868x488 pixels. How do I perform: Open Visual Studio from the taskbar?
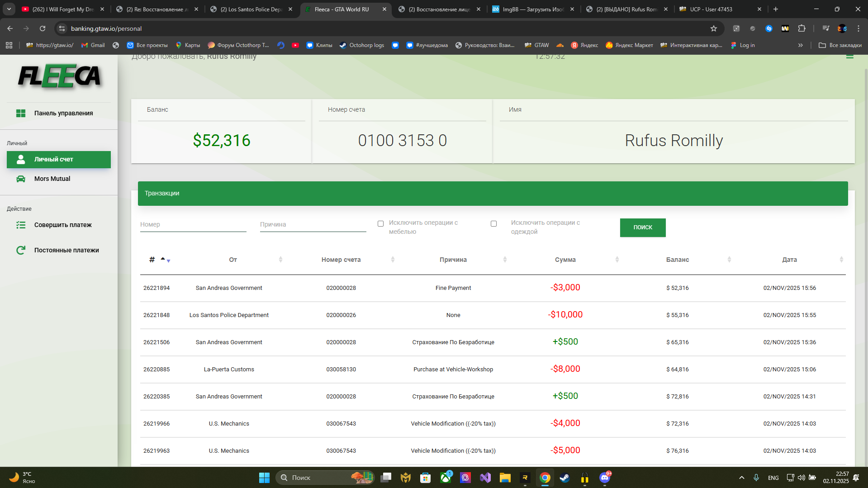485,478
